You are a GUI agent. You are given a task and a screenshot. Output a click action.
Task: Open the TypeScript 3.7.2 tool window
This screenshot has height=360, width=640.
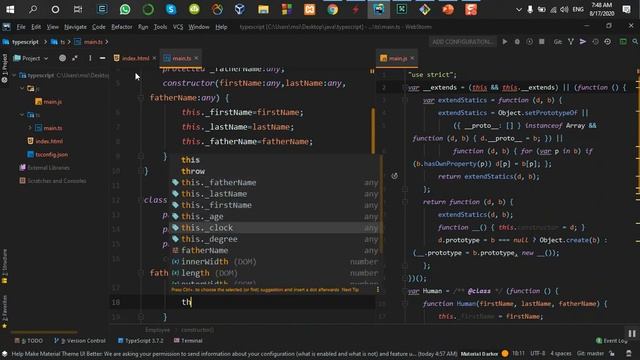tap(140, 340)
